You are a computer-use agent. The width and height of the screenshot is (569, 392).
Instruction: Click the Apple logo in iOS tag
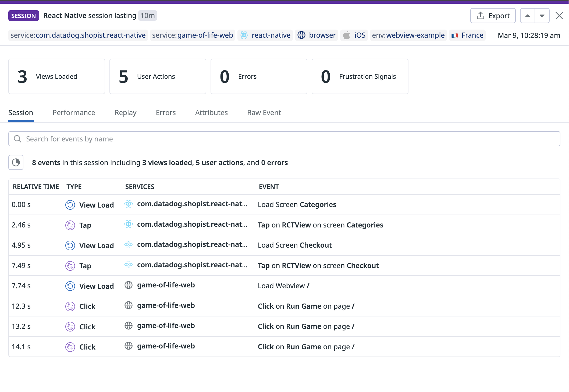[x=347, y=35]
